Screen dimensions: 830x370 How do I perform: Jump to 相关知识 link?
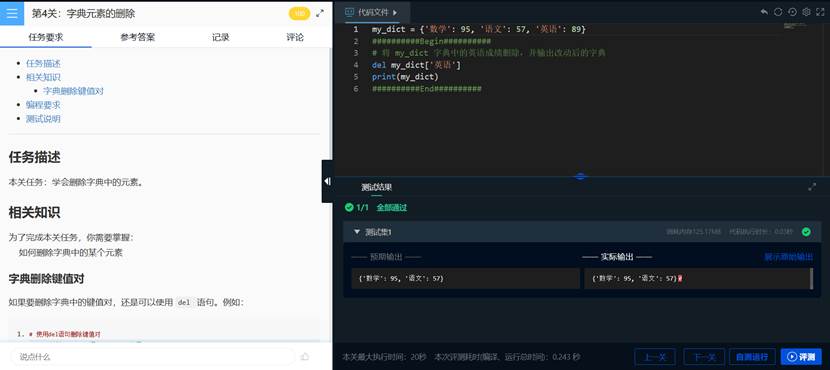click(43, 77)
